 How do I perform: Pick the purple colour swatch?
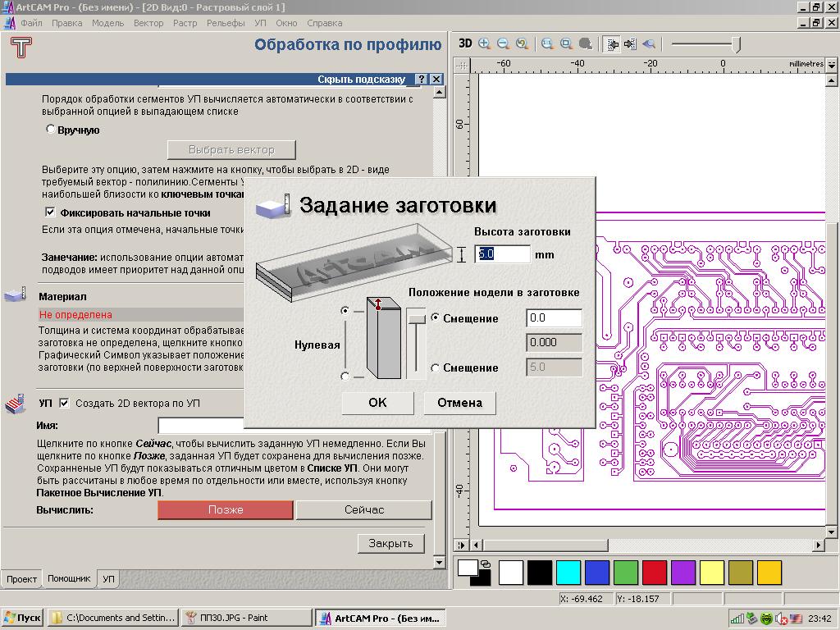click(x=683, y=573)
